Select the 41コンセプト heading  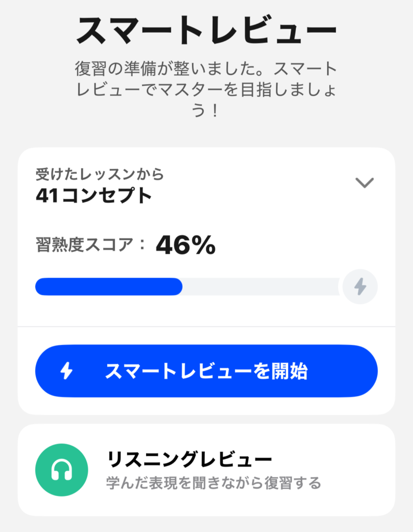pyautogui.click(x=94, y=195)
